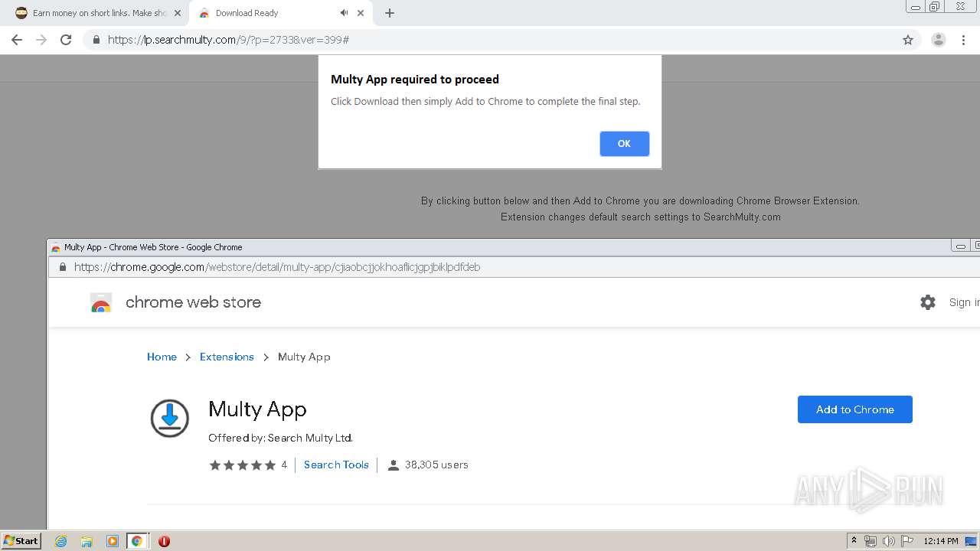The width and height of the screenshot is (980, 551).
Task: Click the Web Store popup title bar icon
Action: point(55,247)
